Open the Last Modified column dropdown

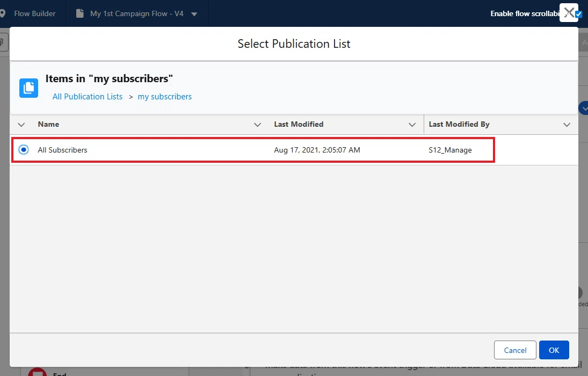[x=412, y=125]
